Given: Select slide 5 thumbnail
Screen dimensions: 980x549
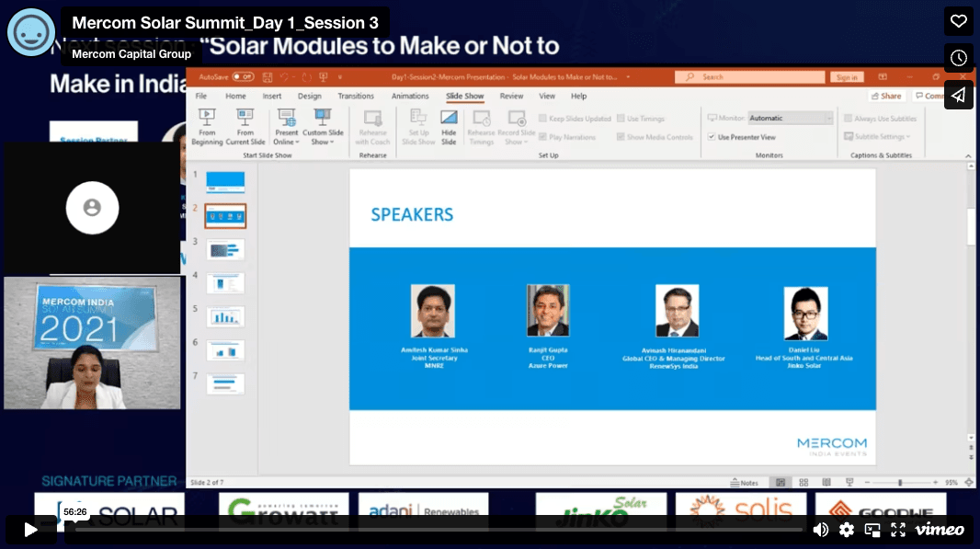Looking at the screenshot, I should pyautogui.click(x=225, y=316).
